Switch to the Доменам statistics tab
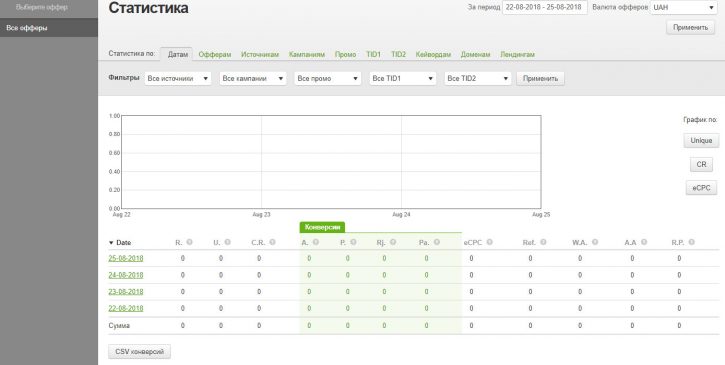Screen dimensions: 725x365 475,54
